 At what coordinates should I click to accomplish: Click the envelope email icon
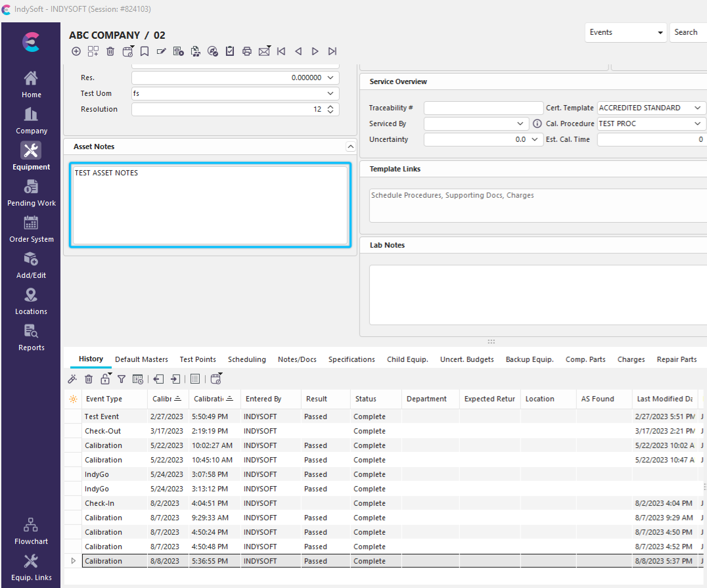(x=264, y=51)
